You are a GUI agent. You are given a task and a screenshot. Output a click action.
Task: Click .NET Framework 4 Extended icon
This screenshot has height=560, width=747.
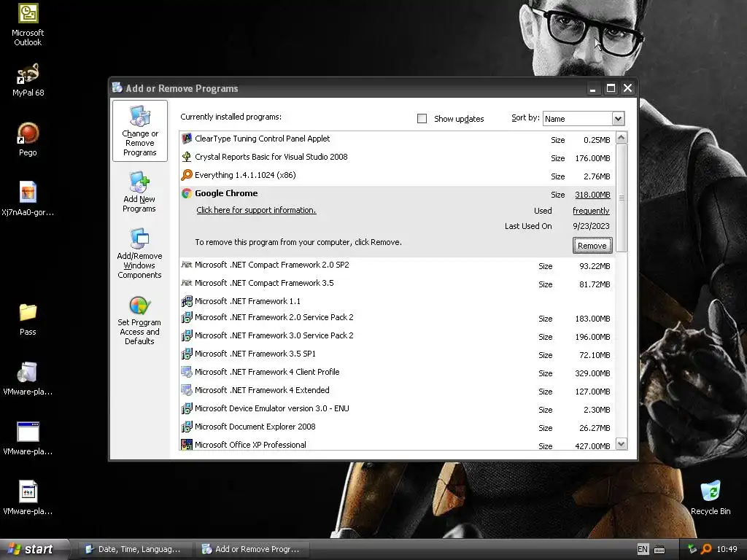click(187, 390)
